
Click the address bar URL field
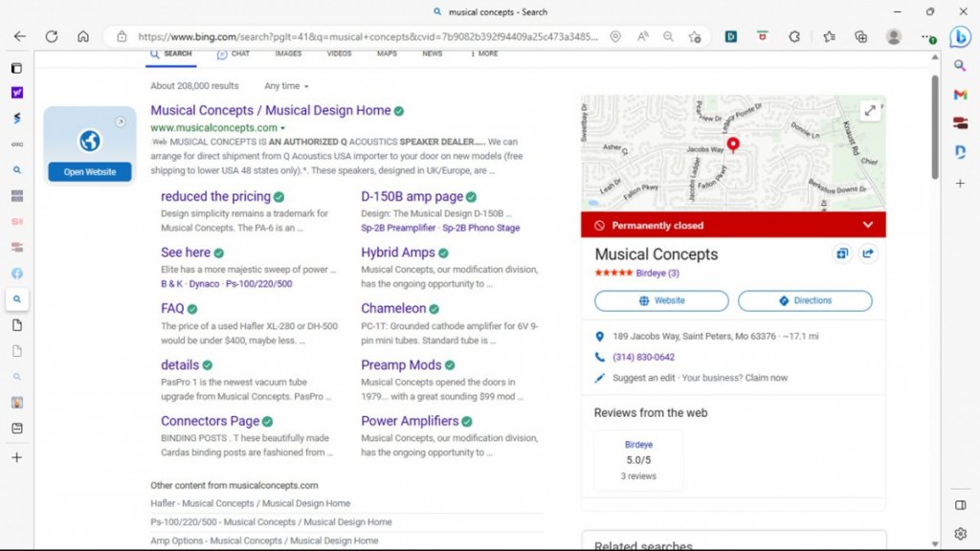(367, 36)
